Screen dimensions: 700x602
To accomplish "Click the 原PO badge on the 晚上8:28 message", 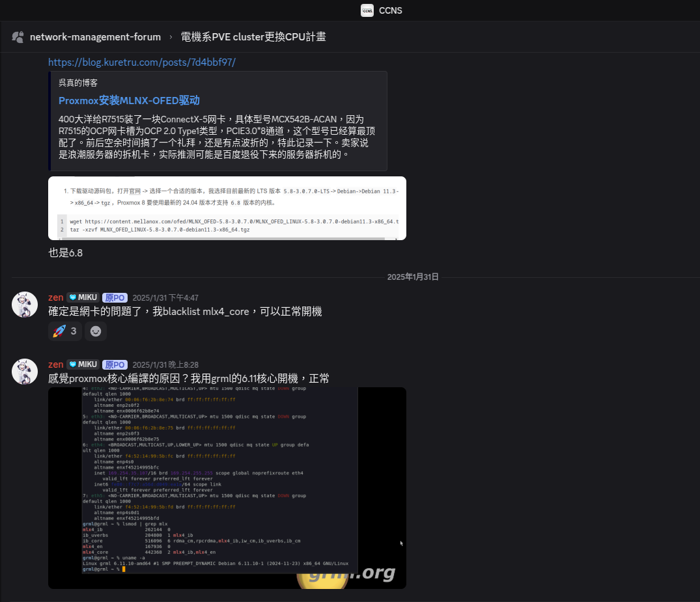I will click(115, 364).
